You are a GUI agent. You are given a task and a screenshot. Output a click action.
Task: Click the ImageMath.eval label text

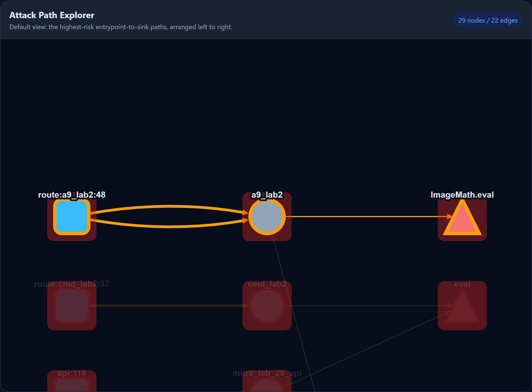pyautogui.click(x=462, y=195)
